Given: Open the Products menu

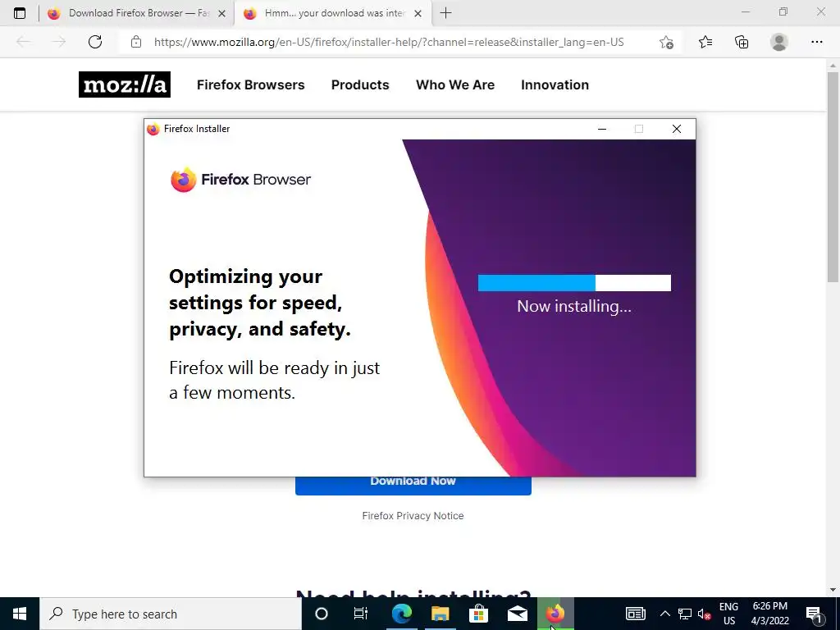Looking at the screenshot, I should pos(360,84).
